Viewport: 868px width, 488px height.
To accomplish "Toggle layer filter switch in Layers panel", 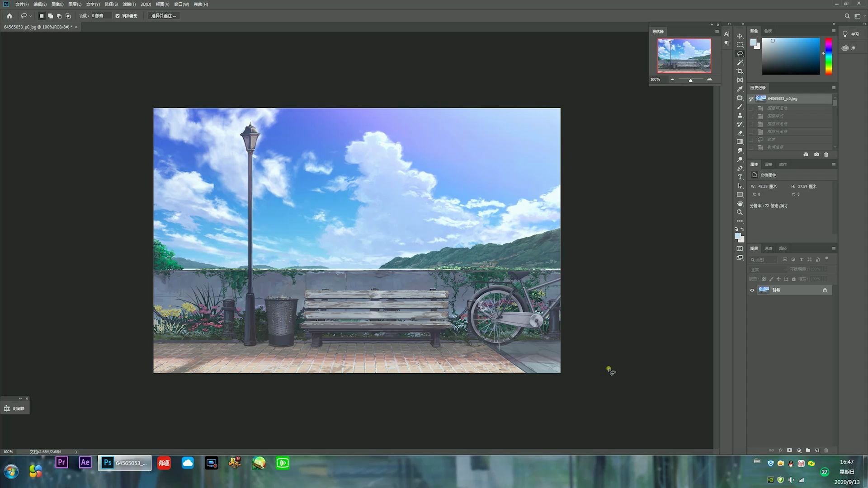I will 826,259.
